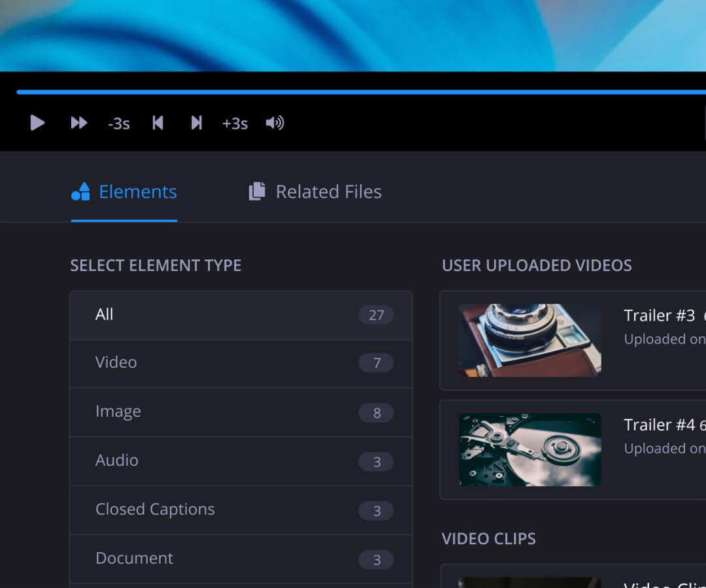Open the Trailer #3 video thumbnail
The image size is (706, 588).
(x=529, y=340)
